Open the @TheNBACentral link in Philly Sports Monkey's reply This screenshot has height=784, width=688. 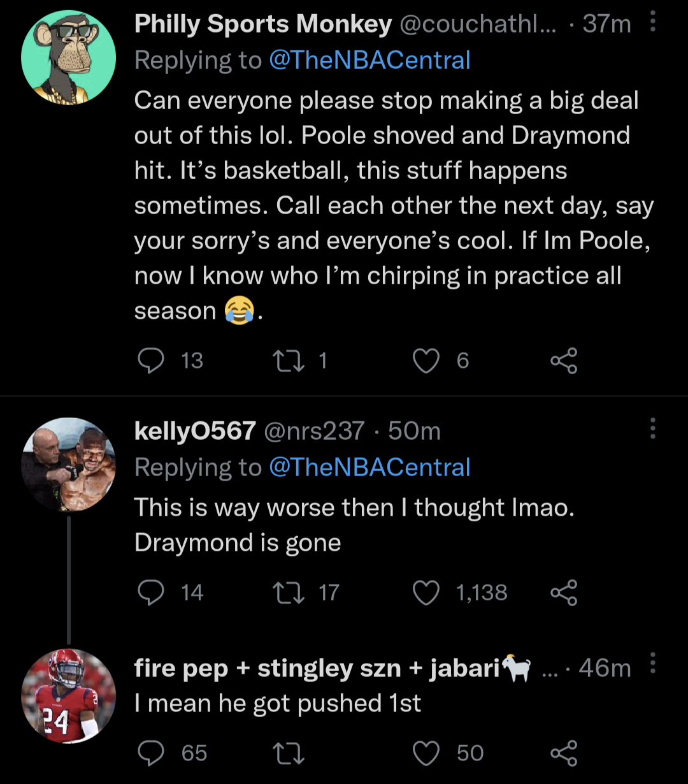[x=369, y=60]
